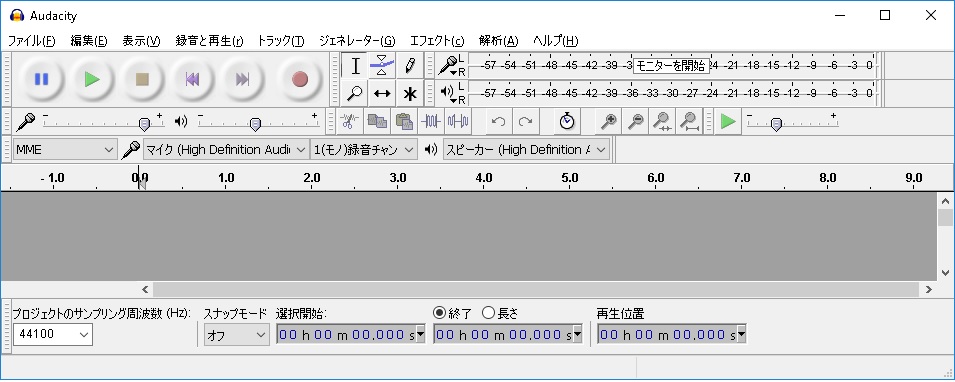Open the 表示(V) menu

[x=141, y=41]
